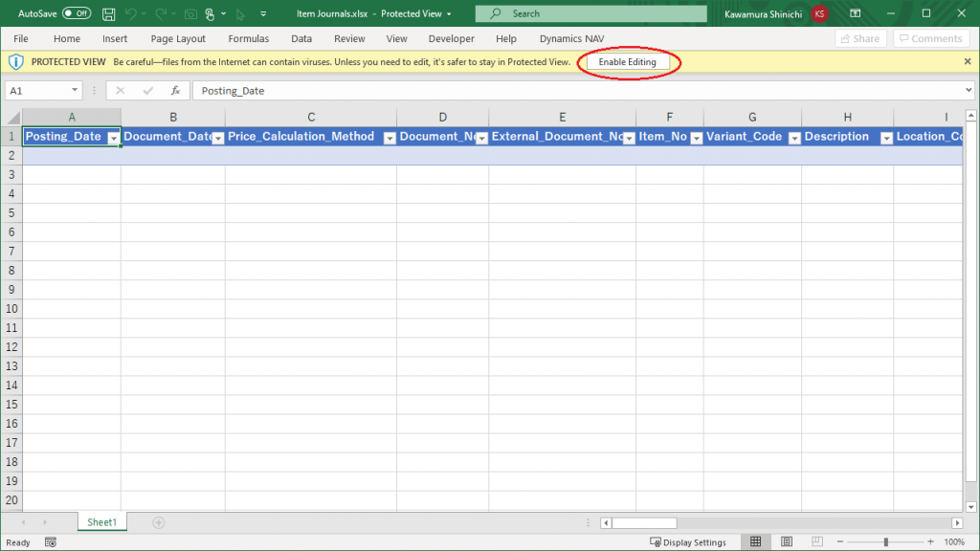Viewport: 980px width, 551px height.
Task: Open Ribbon Display Options icon
Action: coord(856,13)
